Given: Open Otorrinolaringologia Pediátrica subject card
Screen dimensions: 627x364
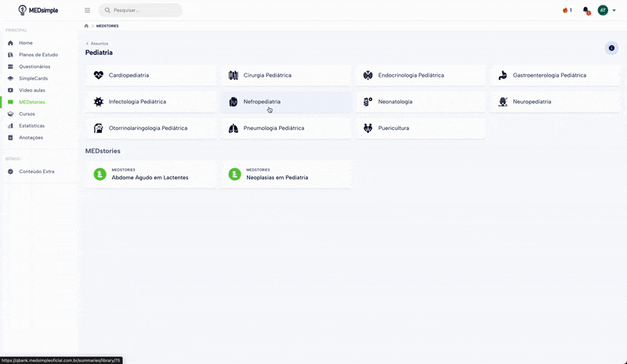Looking at the screenshot, I should click(x=151, y=128).
